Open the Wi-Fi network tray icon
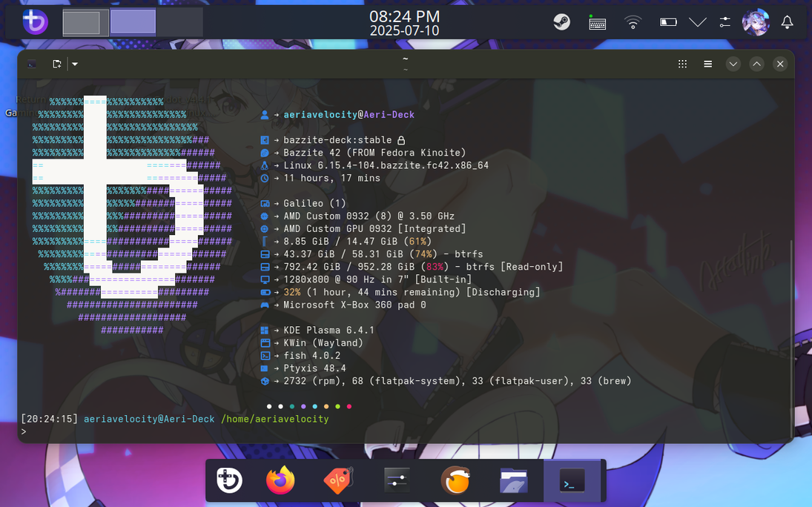This screenshot has width=812, height=507. (x=633, y=22)
